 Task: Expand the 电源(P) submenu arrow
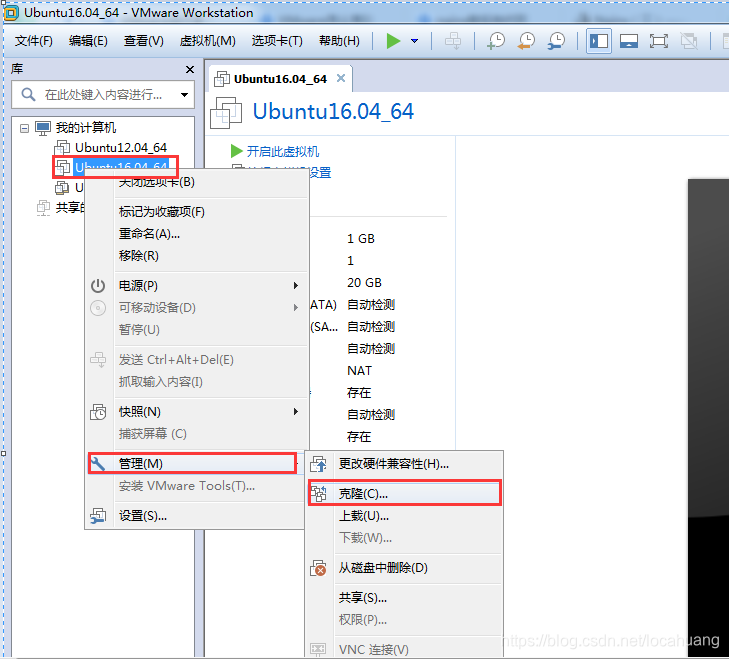click(x=296, y=286)
